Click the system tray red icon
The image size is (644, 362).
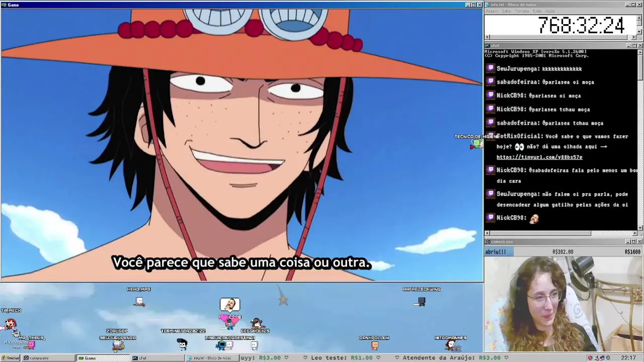[x=590, y=358]
